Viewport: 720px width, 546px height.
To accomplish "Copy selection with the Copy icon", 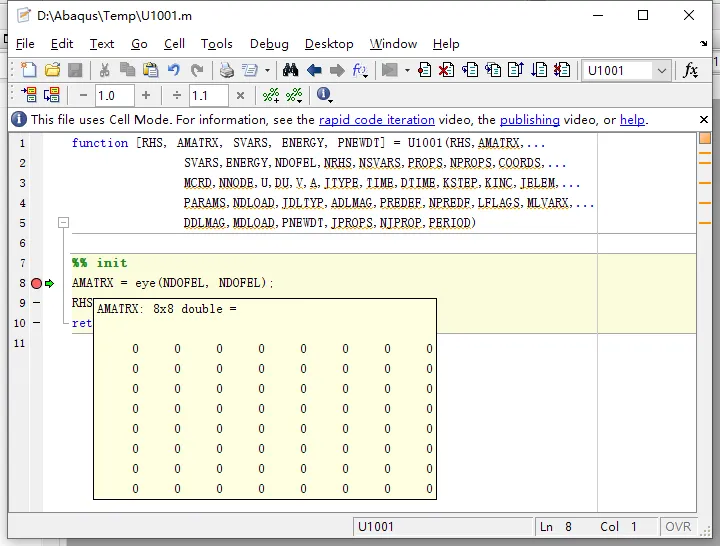I will 127,70.
